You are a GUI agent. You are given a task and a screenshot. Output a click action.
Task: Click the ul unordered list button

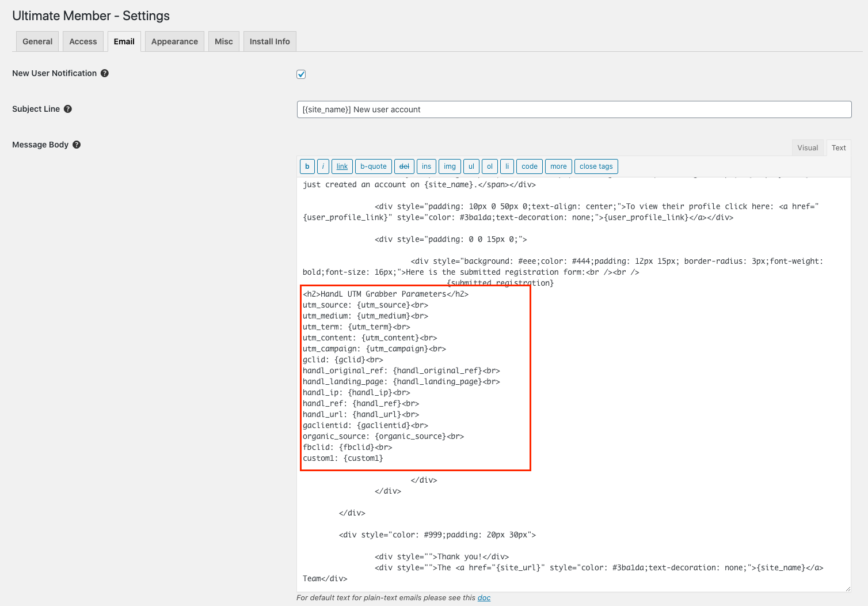point(471,166)
